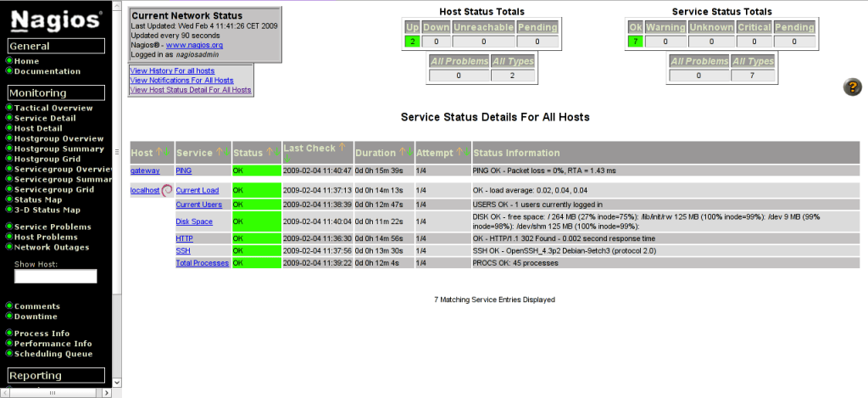Click the sidebar scrollbar down arrow
868x398 pixels.
(116, 383)
